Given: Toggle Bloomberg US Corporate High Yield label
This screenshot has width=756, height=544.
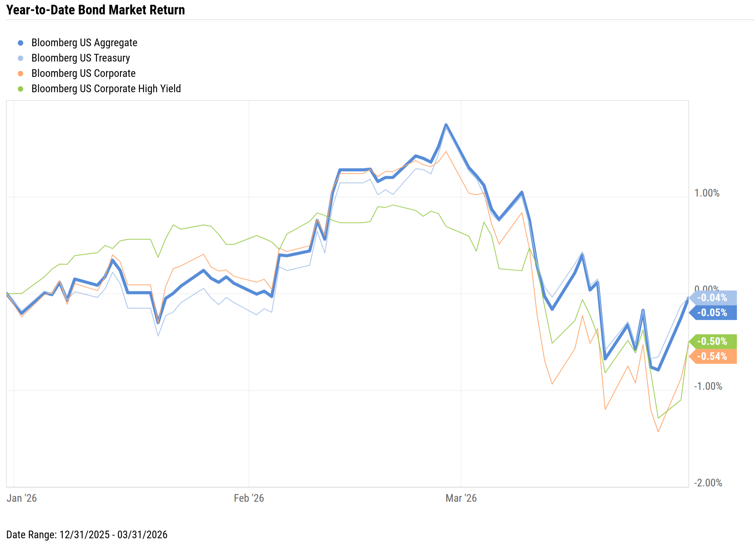Looking at the screenshot, I should point(106,89).
